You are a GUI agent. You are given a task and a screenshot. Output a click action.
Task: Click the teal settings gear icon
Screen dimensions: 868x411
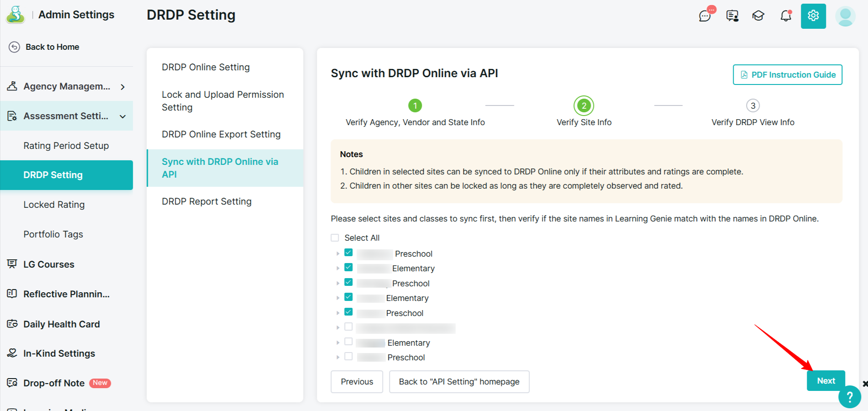tap(813, 16)
